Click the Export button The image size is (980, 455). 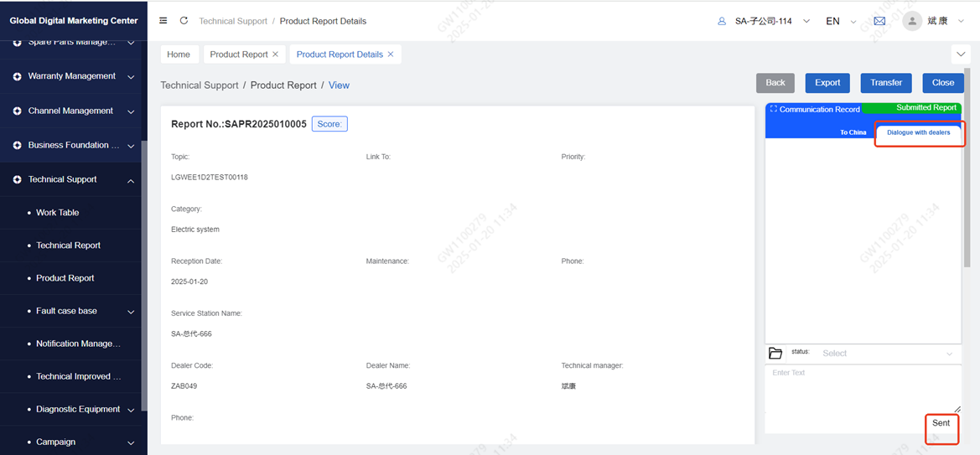pos(827,83)
